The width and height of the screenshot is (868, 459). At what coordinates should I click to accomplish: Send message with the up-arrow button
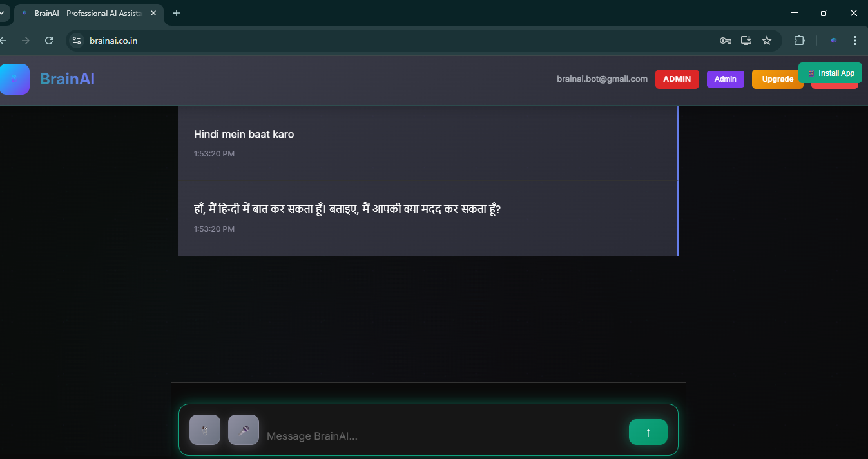click(648, 432)
